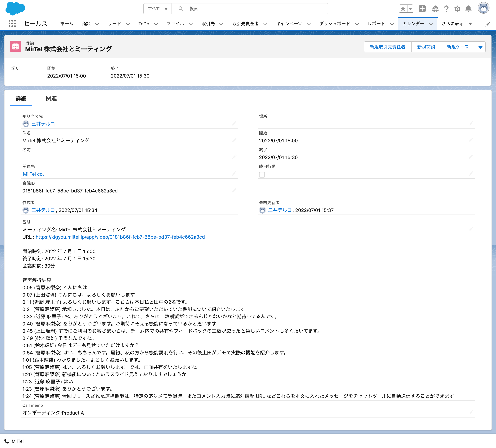Switch to the 関連 tab
The height and width of the screenshot is (448, 496).
click(x=51, y=98)
